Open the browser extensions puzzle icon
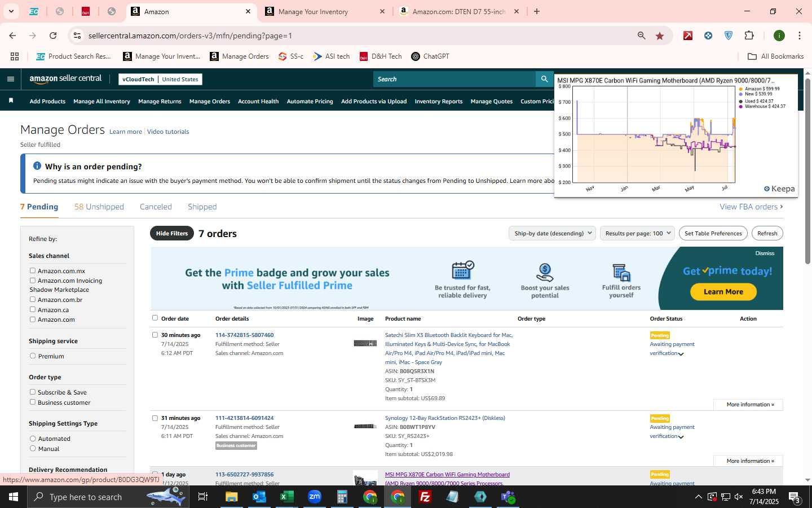Screen dimensions: 812x508 749,36
